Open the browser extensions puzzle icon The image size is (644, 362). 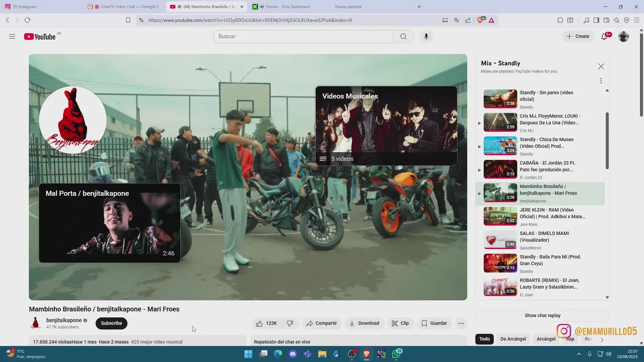(560, 20)
